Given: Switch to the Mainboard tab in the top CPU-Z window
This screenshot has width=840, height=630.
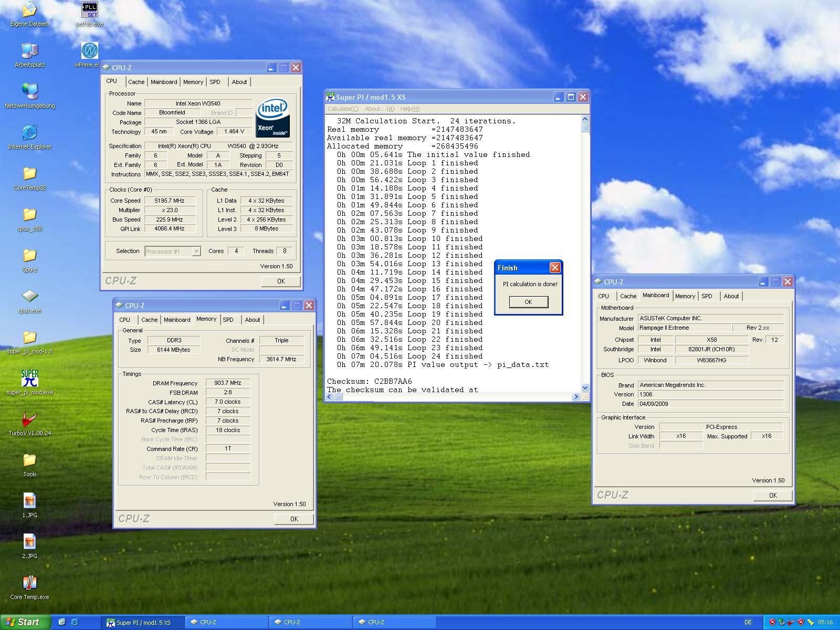Looking at the screenshot, I should coord(164,82).
